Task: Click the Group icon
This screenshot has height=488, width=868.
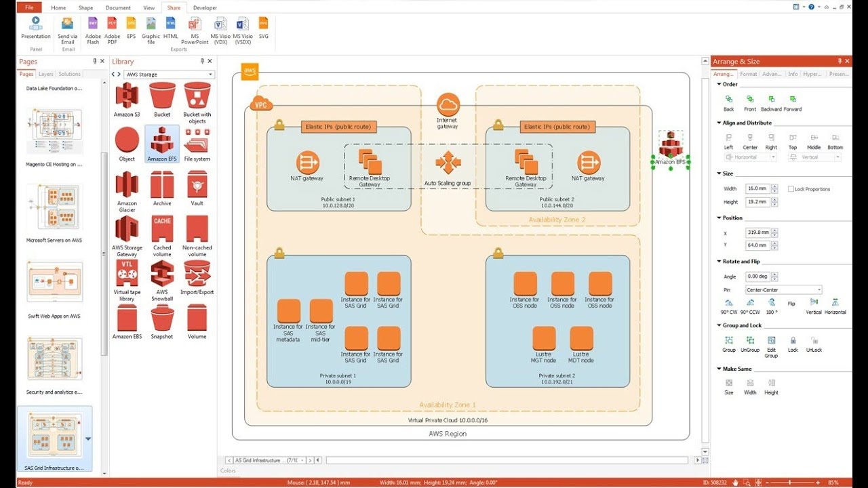Action: point(729,340)
